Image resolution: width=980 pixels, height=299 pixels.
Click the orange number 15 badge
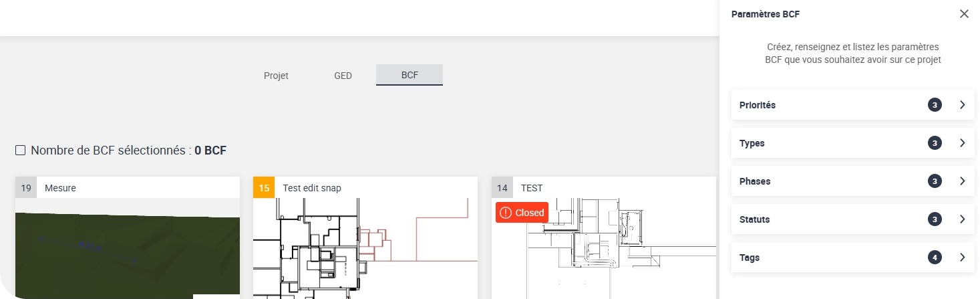coord(264,188)
